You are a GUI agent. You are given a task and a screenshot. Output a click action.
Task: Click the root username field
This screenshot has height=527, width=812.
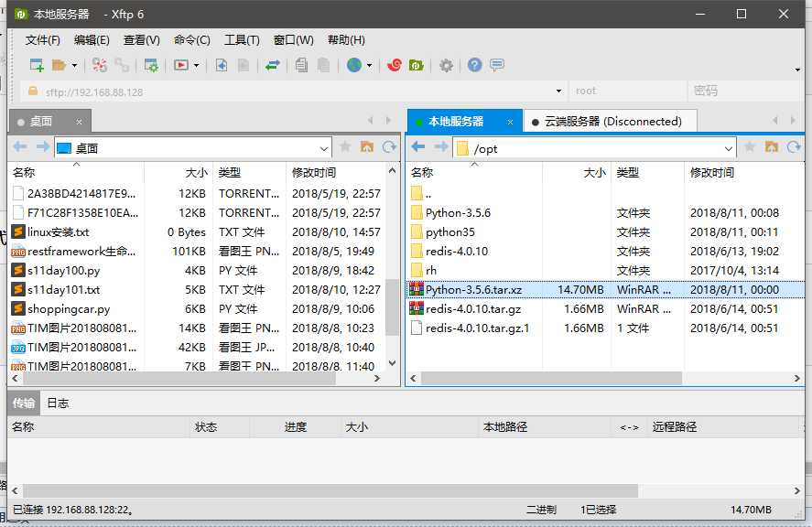click(627, 91)
